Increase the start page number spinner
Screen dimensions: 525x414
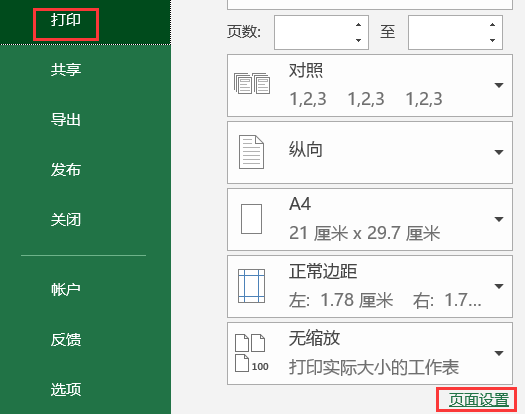pos(359,25)
